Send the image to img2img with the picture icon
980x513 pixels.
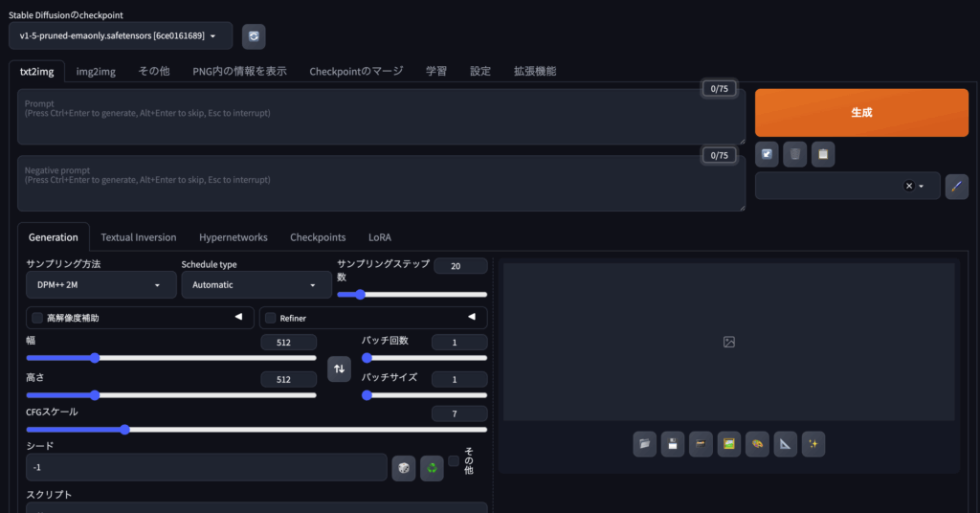(x=729, y=444)
